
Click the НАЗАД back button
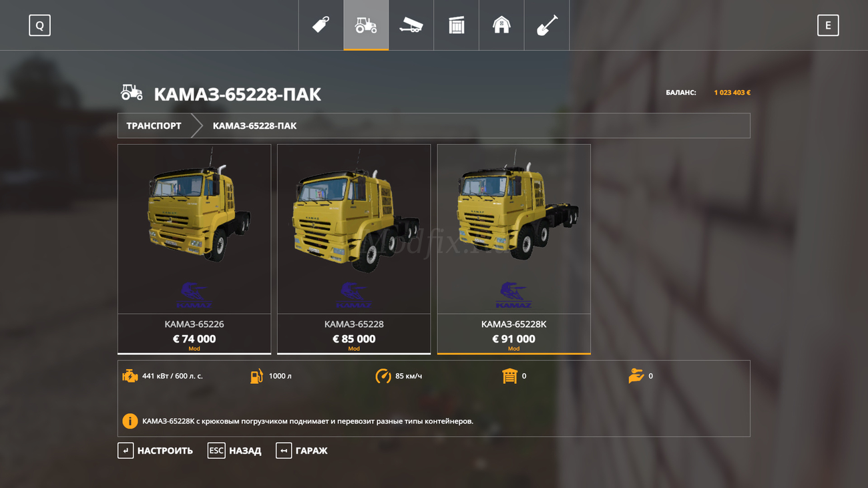(x=234, y=451)
